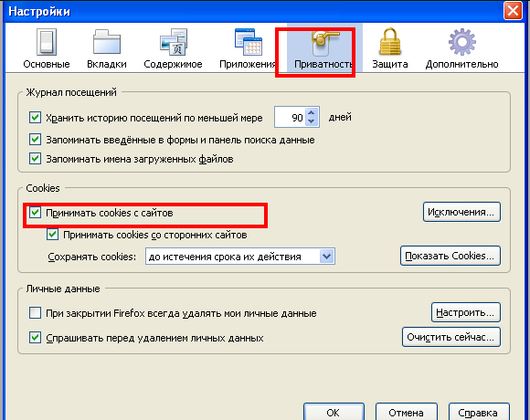Image resolution: width=530 pixels, height=420 pixels.
Task: Click the Настроить button
Action: click(x=466, y=312)
